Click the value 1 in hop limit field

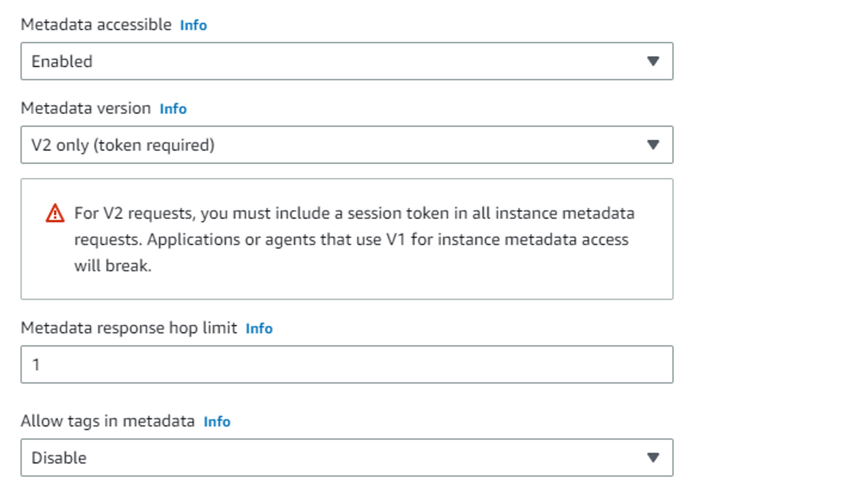(x=36, y=365)
